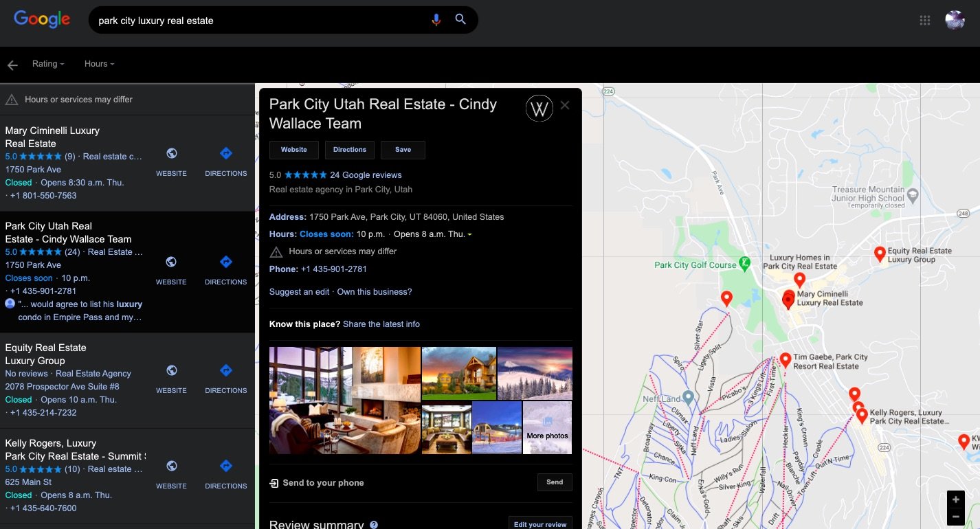This screenshot has width=980, height=529.
Task: Open Mary Ciminelli Website globe icon
Action: coord(171,154)
